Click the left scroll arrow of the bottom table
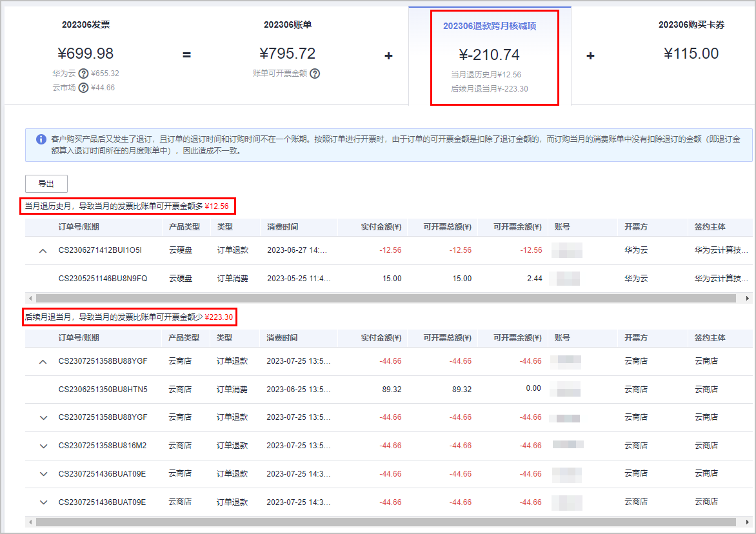 (30, 521)
